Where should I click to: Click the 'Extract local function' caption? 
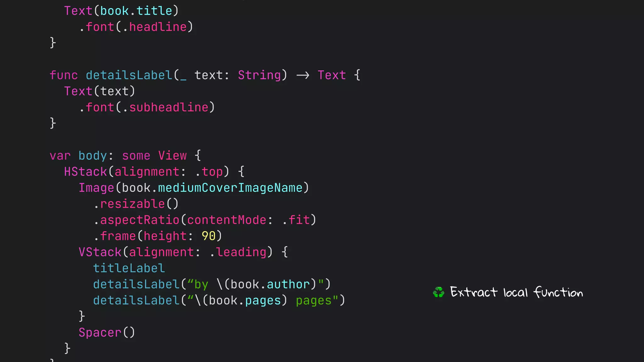click(516, 292)
